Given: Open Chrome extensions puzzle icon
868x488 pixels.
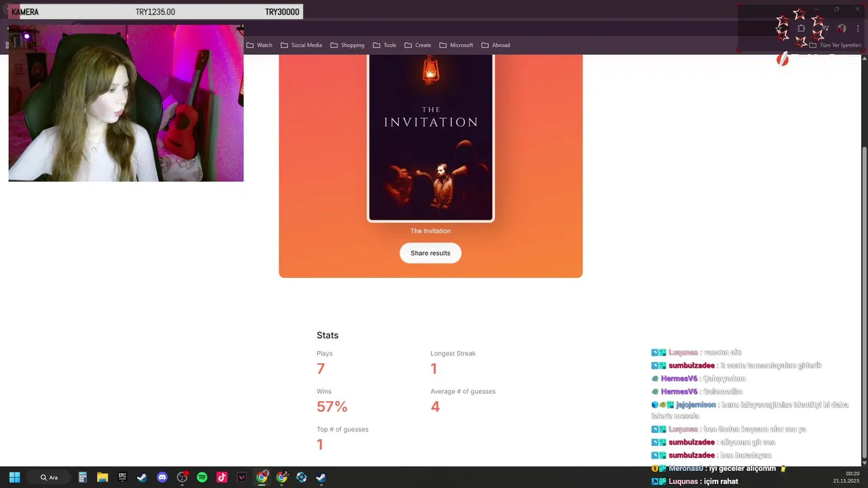Looking at the screenshot, I should click(x=801, y=28).
